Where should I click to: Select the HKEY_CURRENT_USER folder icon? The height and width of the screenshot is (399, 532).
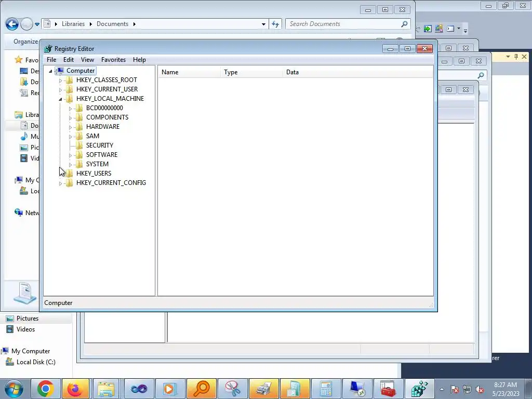point(70,89)
